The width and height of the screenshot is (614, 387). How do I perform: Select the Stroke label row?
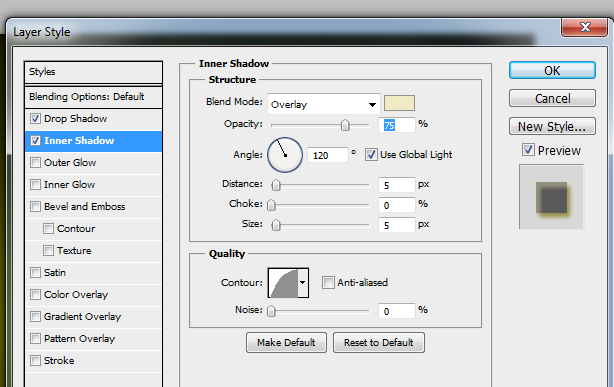59,360
